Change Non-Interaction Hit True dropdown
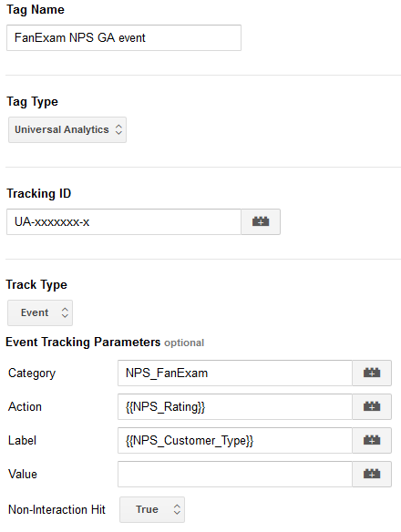Screen dimensions: 401x532 [x=152, y=509]
